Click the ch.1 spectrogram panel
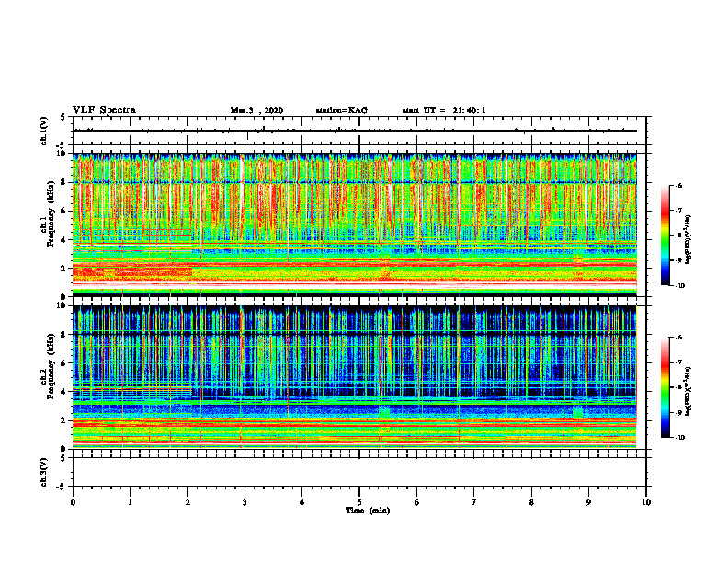This screenshot has width=728, height=563. click(355, 224)
